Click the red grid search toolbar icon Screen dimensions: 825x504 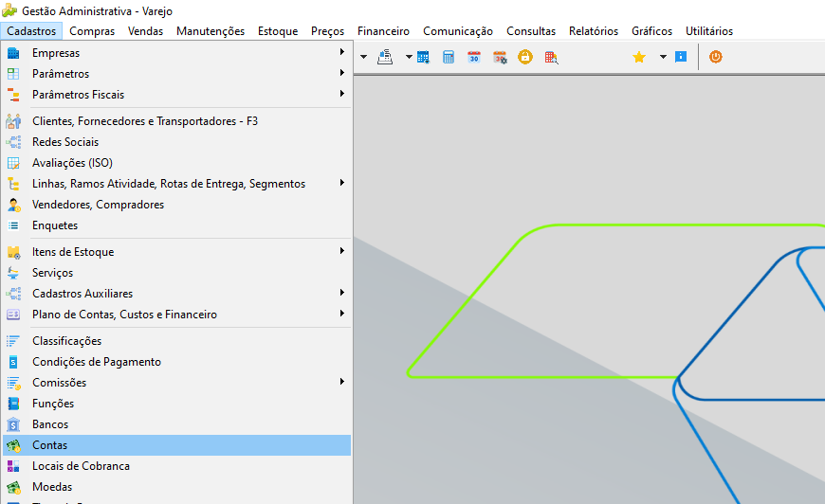[x=551, y=57]
